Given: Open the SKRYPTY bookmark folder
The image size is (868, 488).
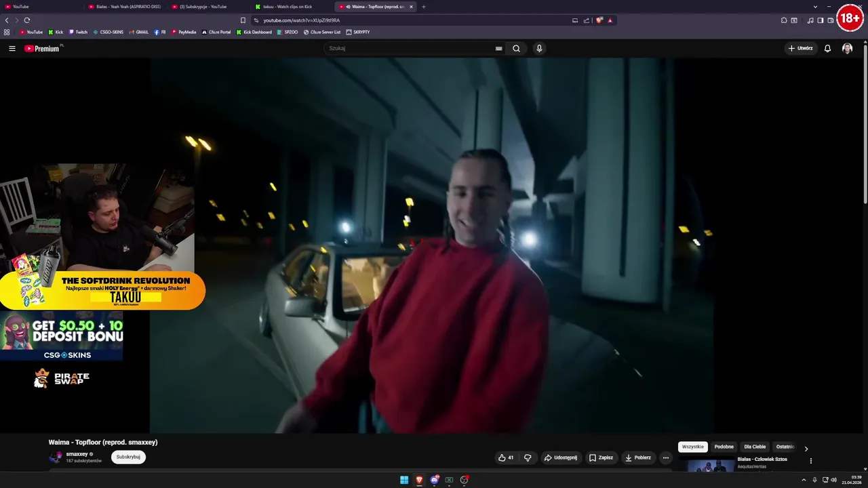Looking at the screenshot, I should (x=358, y=32).
